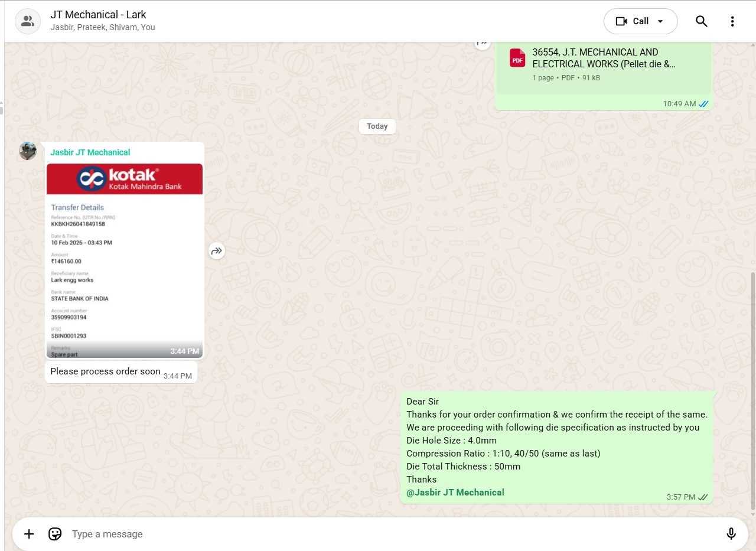Click sender name Jasbir JT Mechanical

pos(90,152)
